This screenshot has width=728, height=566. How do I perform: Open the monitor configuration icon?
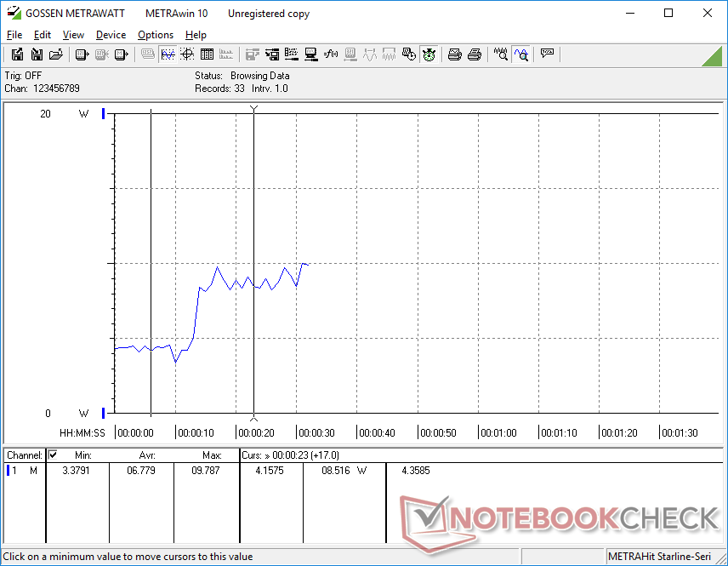click(311, 54)
